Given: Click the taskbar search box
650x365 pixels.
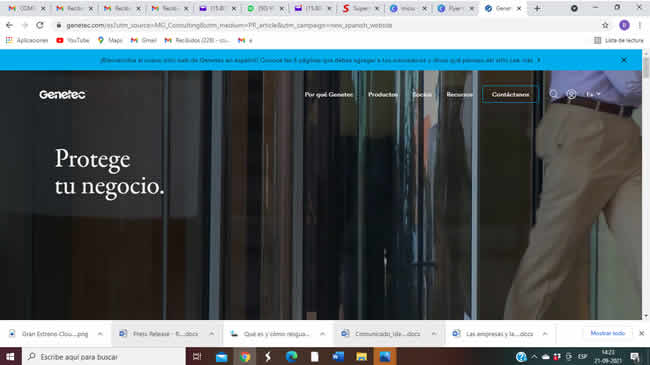Looking at the screenshot, I should [x=104, y=357].
